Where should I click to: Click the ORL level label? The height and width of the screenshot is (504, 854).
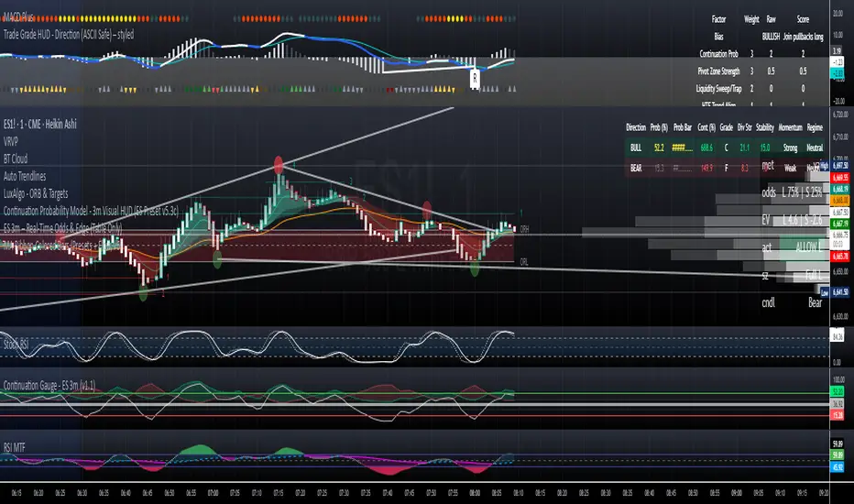(x=523, y=261)
